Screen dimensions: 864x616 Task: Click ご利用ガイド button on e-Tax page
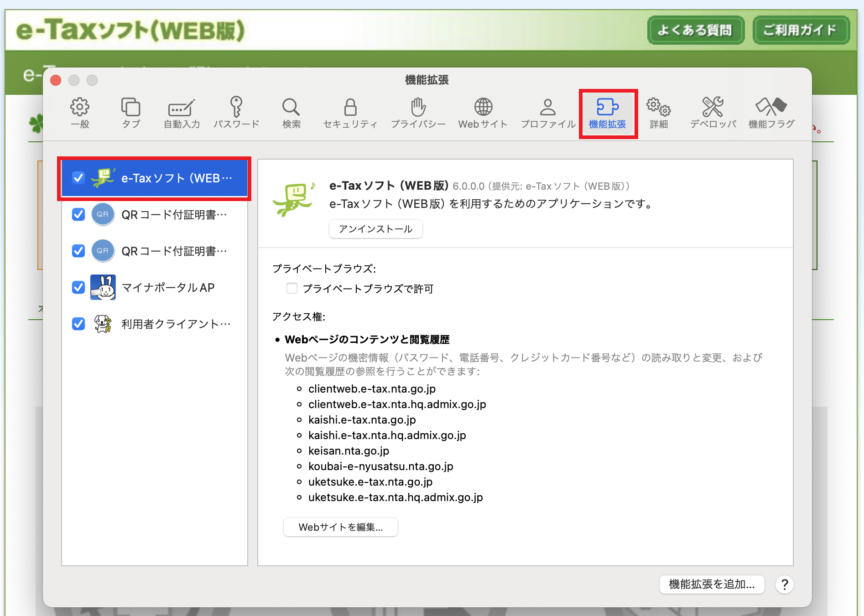pos(801,30)
